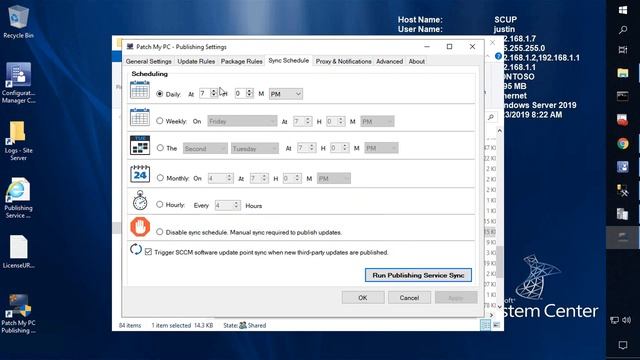
Task: Click the Windows Start icon
Action: 623,10
